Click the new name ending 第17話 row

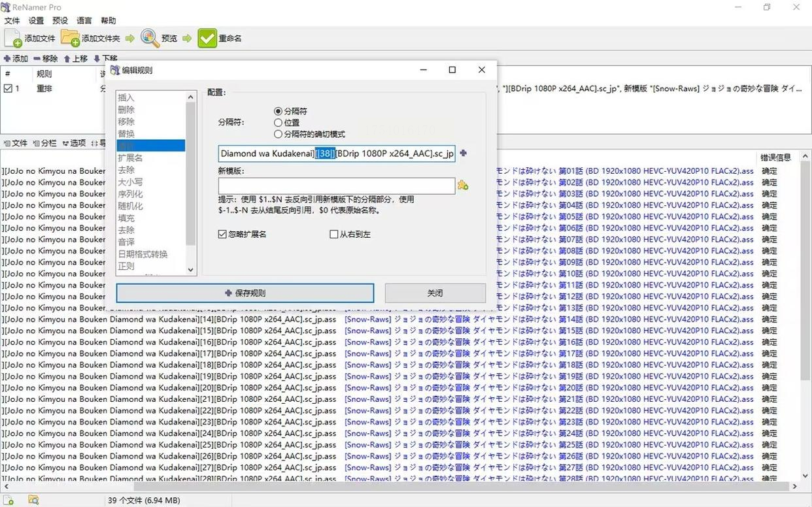pyautogui.click(x=549, y=353)
